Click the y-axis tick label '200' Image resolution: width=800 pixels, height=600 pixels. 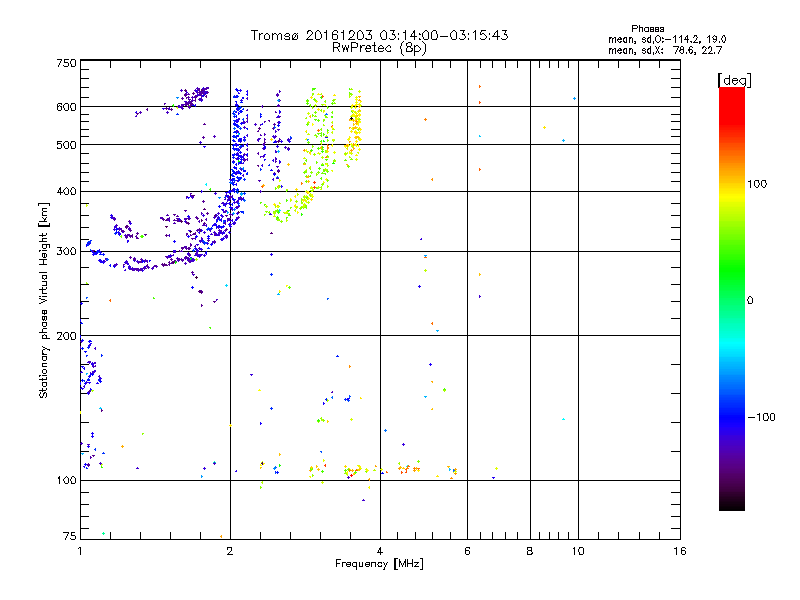[x=66, y=336]
